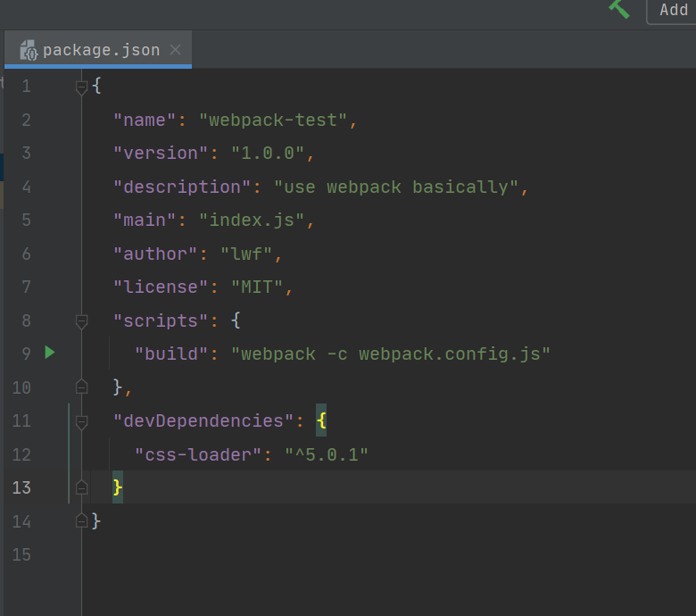Screen dimensions: 696x616
Task: Click webpack.config.js in the build command
Action: click(x=450, y=354)
